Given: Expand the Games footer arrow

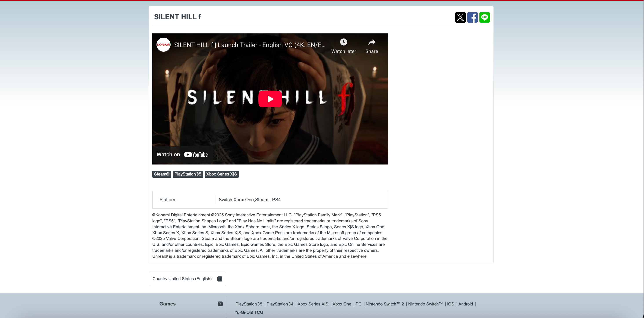Looking at the screenshot, I should pyautogui.click(x=220, y=304).
